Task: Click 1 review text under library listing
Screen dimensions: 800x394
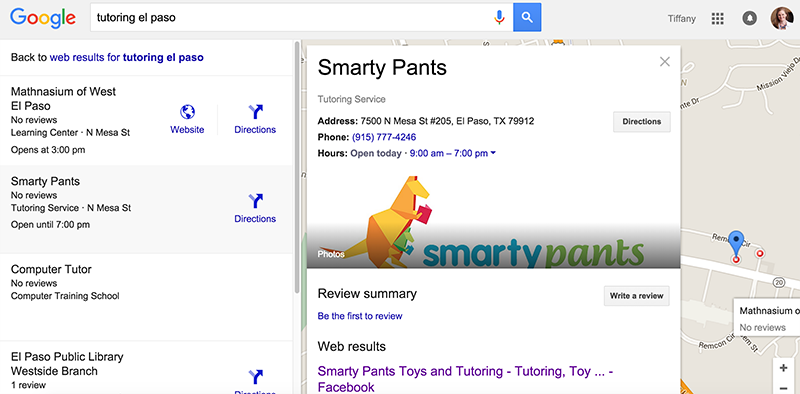Action: pyautogui.click(x=28, y=385)
